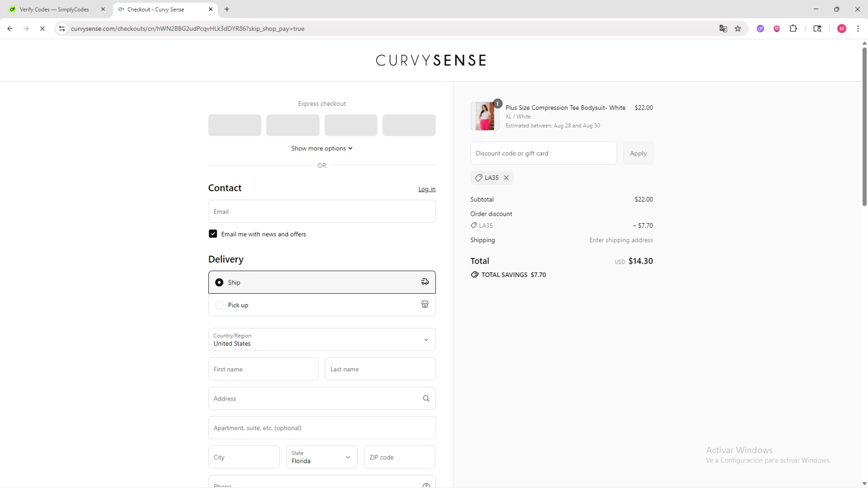Close the Verify Codes SimplyCodes tab

[103, 9]
